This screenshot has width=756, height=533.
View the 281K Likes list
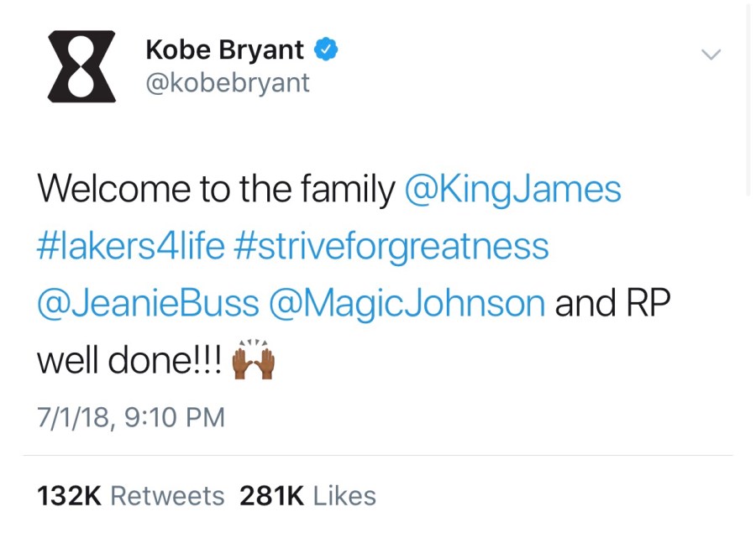coord(307,496)
